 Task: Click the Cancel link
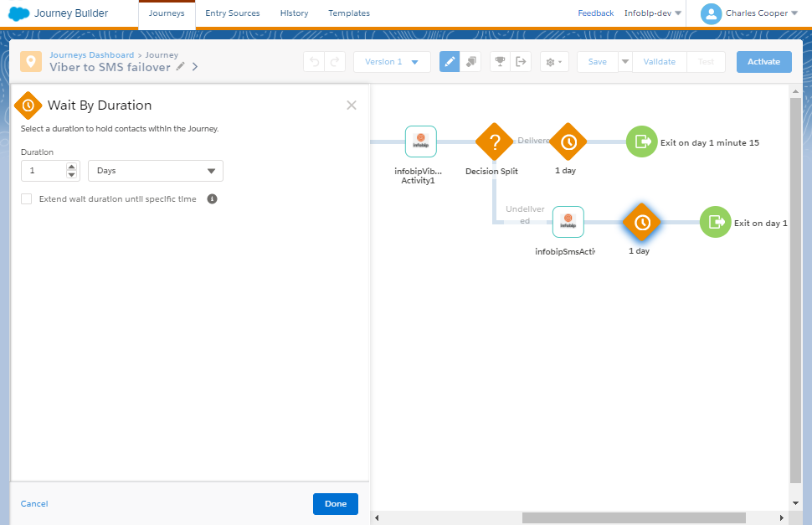pyautogui.click(x=34, y=504)
